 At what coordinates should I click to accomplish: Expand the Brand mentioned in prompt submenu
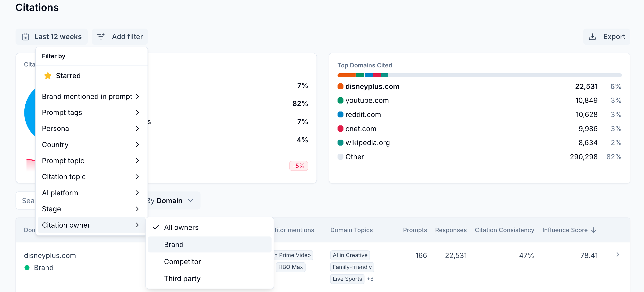[90, 96]
